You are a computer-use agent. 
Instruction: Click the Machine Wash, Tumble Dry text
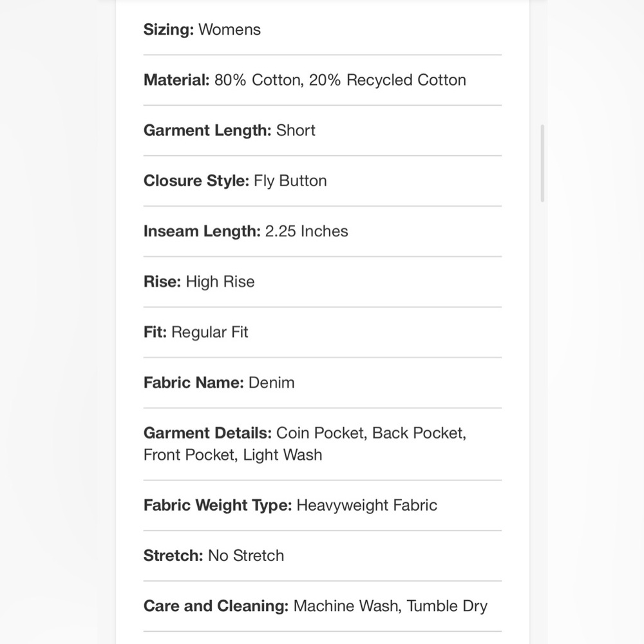pos(390,606)
